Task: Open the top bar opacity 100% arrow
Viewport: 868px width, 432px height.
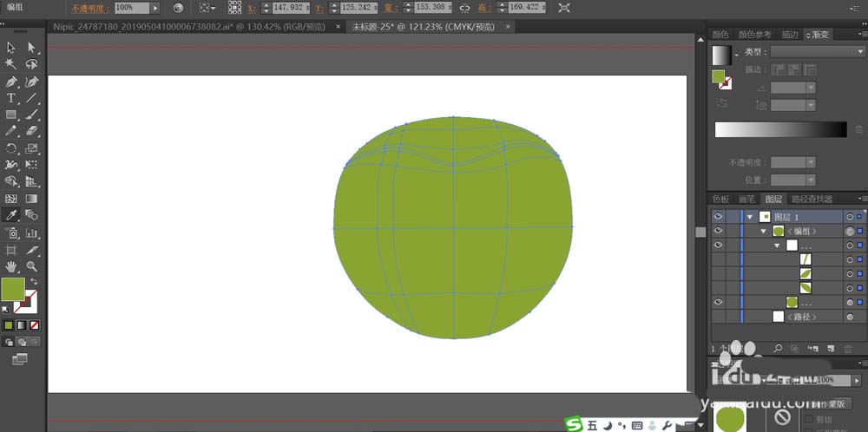Action: (x=155, y=8)
